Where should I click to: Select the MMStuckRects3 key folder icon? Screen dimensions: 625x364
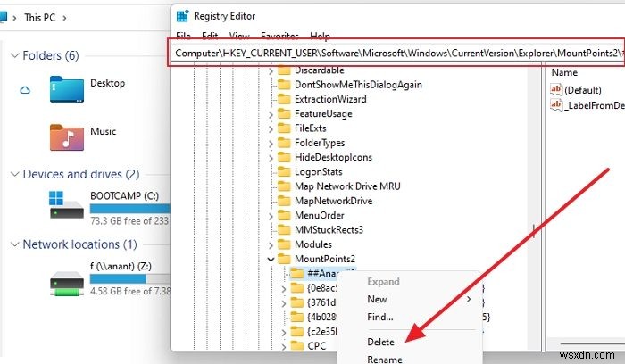coord(284,230)
